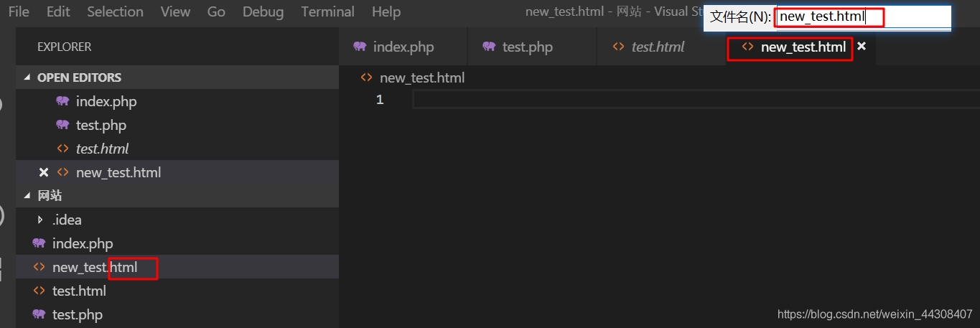
Task: Click the HTML icon on test.html tab
Action: click(x=618, y=47)
